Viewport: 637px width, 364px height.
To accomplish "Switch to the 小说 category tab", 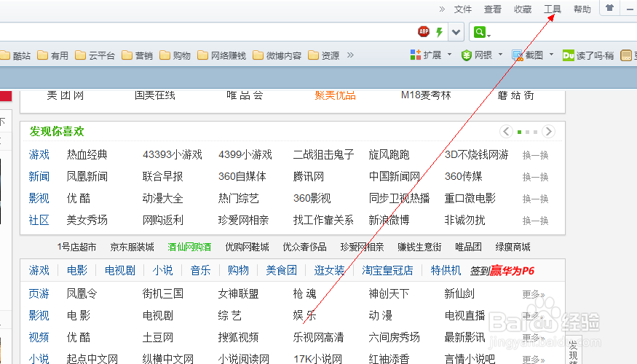I will tap(162, 271).
